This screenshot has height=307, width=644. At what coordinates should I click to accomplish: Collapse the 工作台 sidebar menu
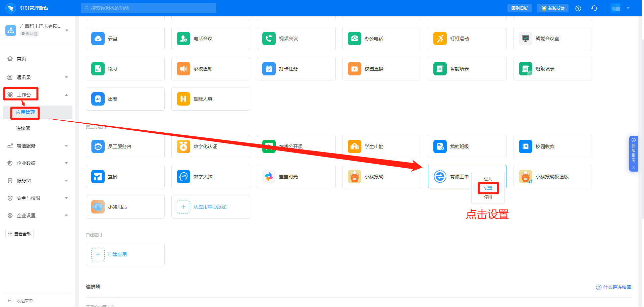point(66,95)
